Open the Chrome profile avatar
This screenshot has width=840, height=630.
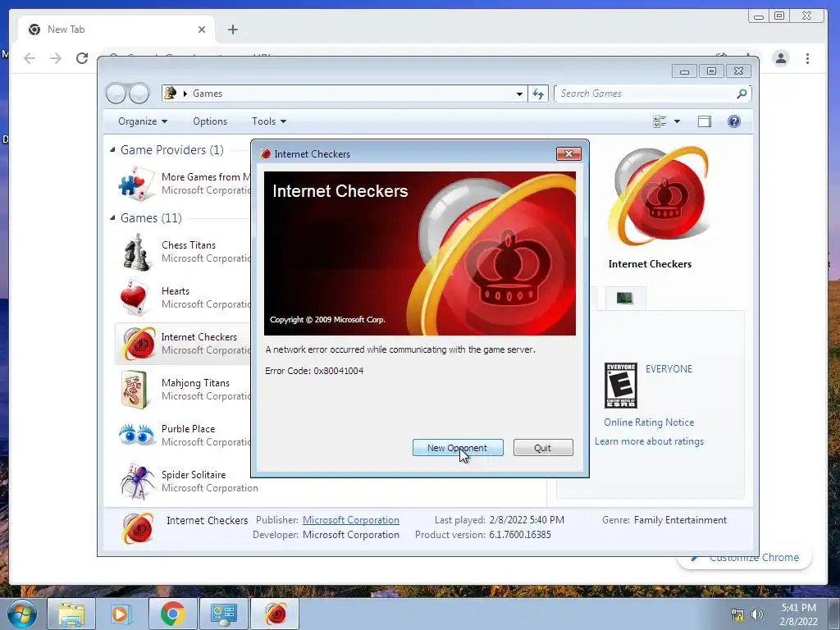[781, 58]
